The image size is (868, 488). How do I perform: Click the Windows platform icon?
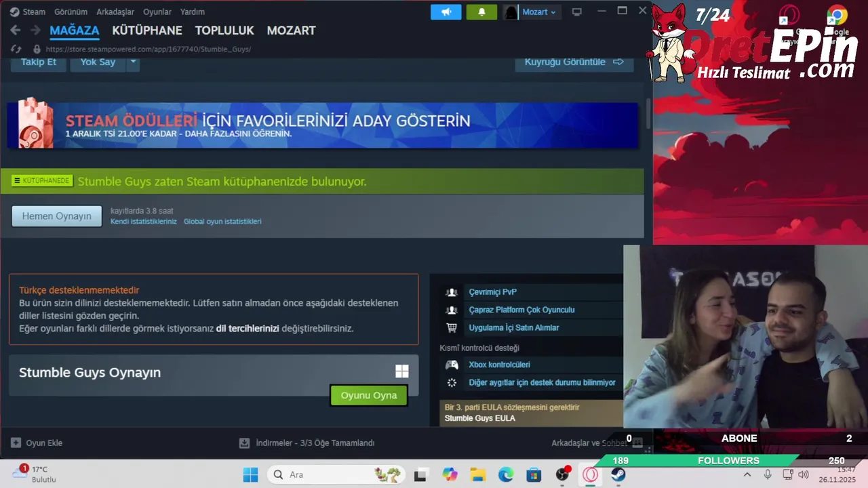pos(402,371)
